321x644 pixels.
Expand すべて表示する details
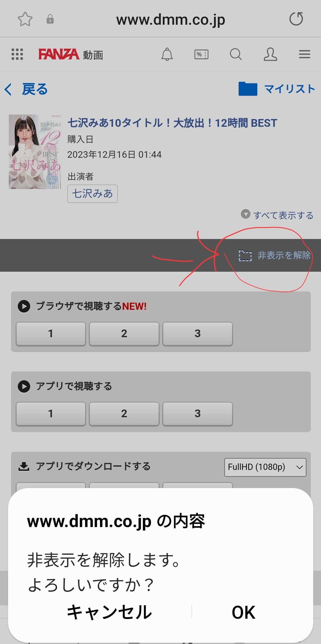pos(277,215)
